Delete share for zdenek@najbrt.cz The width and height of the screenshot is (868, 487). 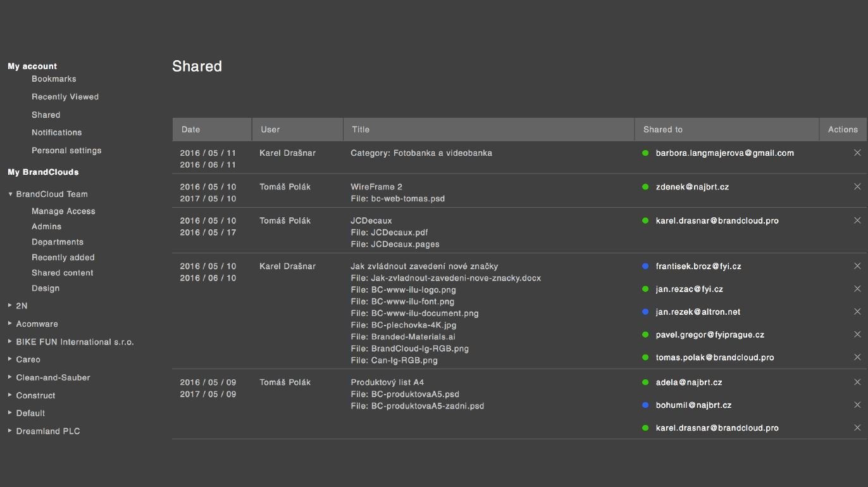point(857,187)
